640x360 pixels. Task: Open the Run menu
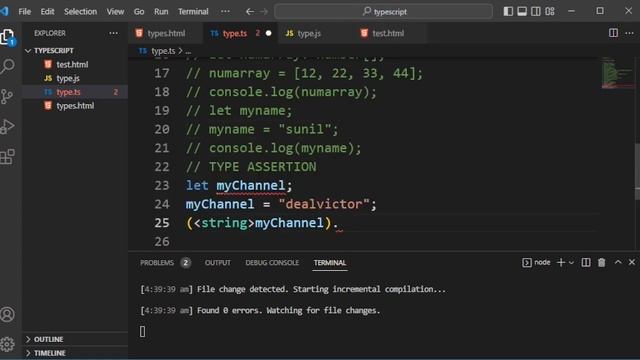coord(161,11)
